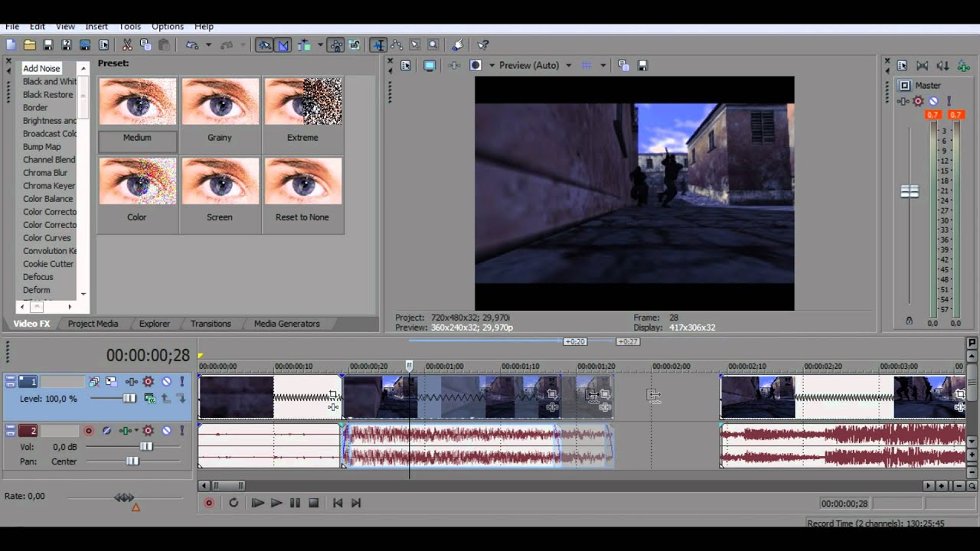Arm audio track 2 for recording
This screenshot has height=551, width=980.
click(x=89, y=431)
